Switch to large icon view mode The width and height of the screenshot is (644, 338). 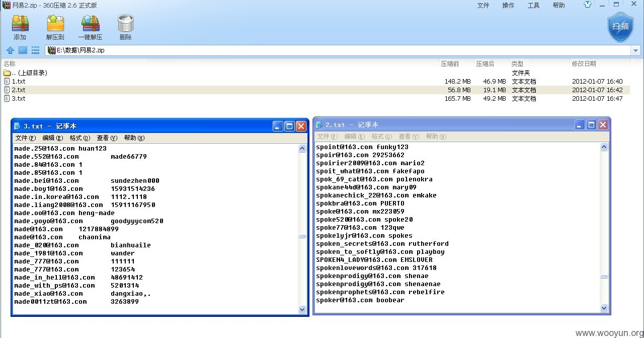(x=23, y=50)
